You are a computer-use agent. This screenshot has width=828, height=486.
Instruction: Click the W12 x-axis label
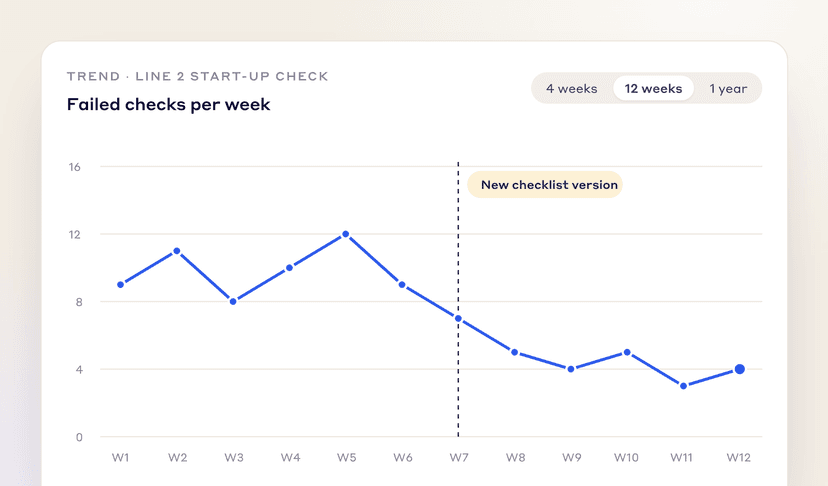pos(738,457)
